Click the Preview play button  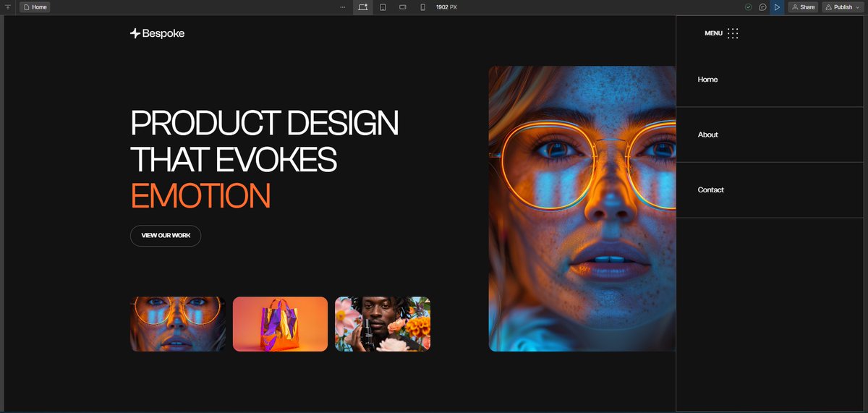tap(777, 7)
